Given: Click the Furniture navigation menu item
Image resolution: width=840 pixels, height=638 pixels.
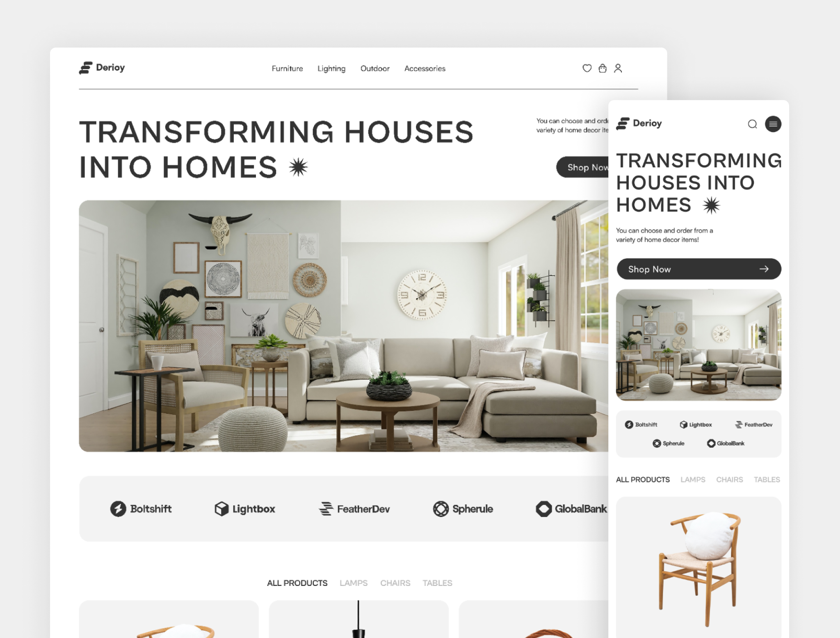Looking at the screenshot, I should click(286, 68).
